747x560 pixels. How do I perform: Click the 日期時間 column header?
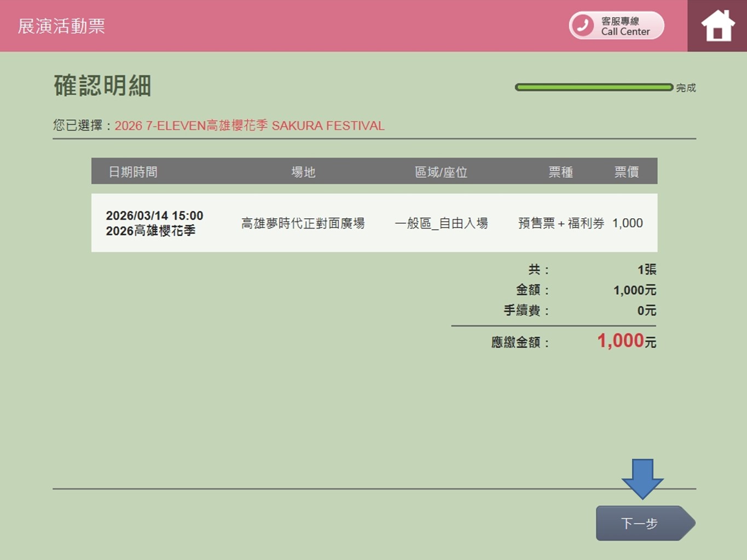pyautogui.click(x=133, y=172)
